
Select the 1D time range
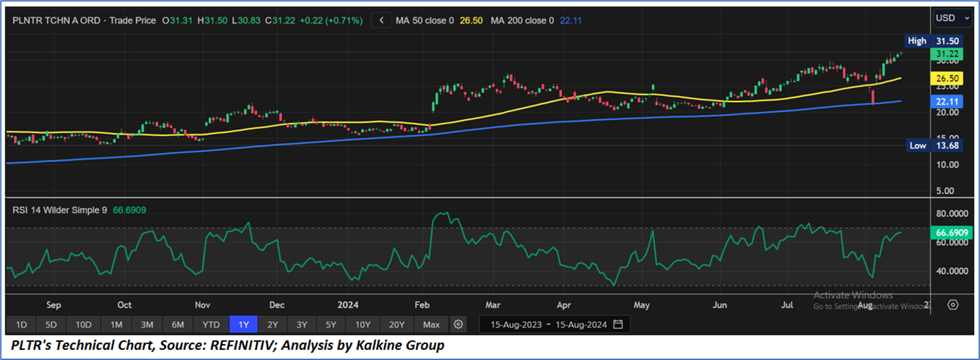(22, 324)
